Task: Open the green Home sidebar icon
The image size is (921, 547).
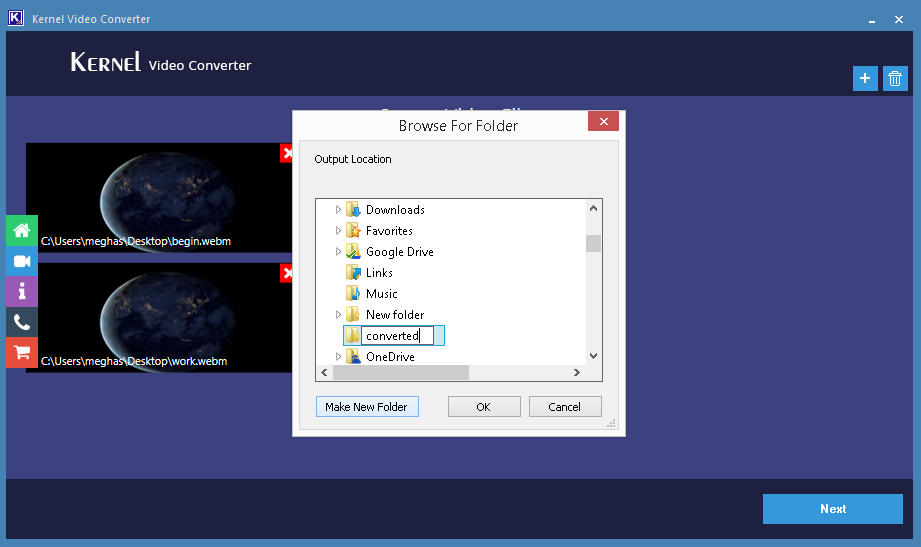Action: point(22,230)
